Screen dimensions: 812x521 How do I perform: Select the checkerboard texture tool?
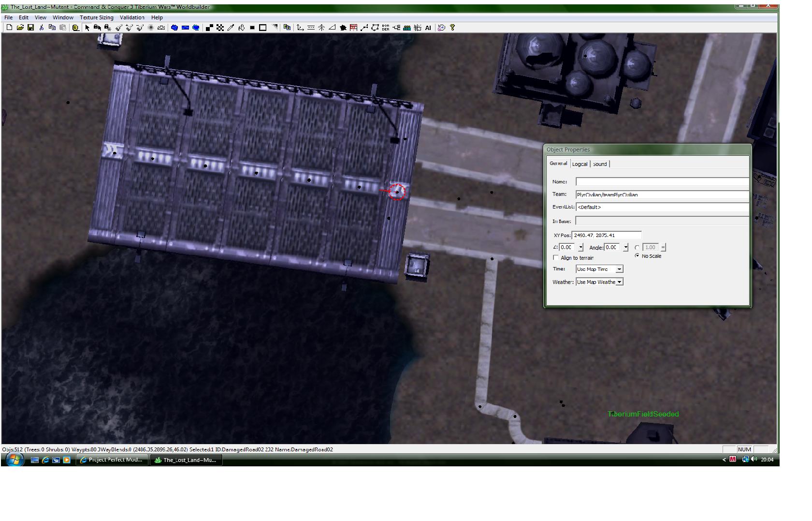point(220,28)
